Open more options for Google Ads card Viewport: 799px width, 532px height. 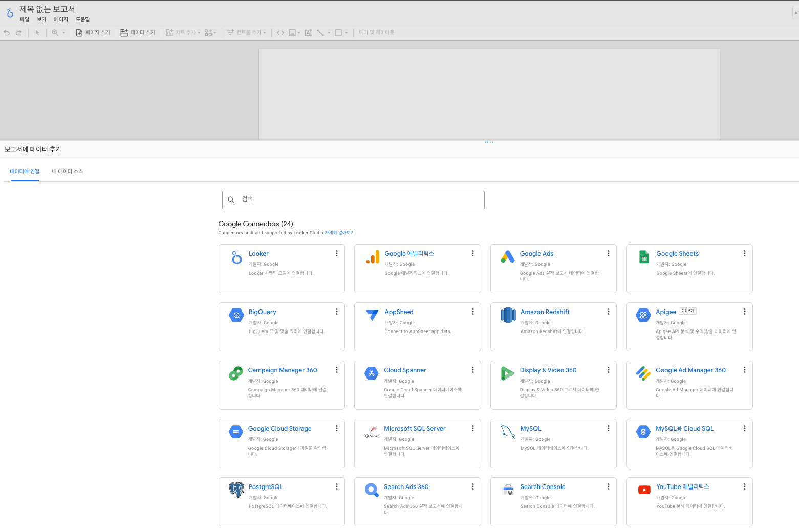tap(609, 253)
